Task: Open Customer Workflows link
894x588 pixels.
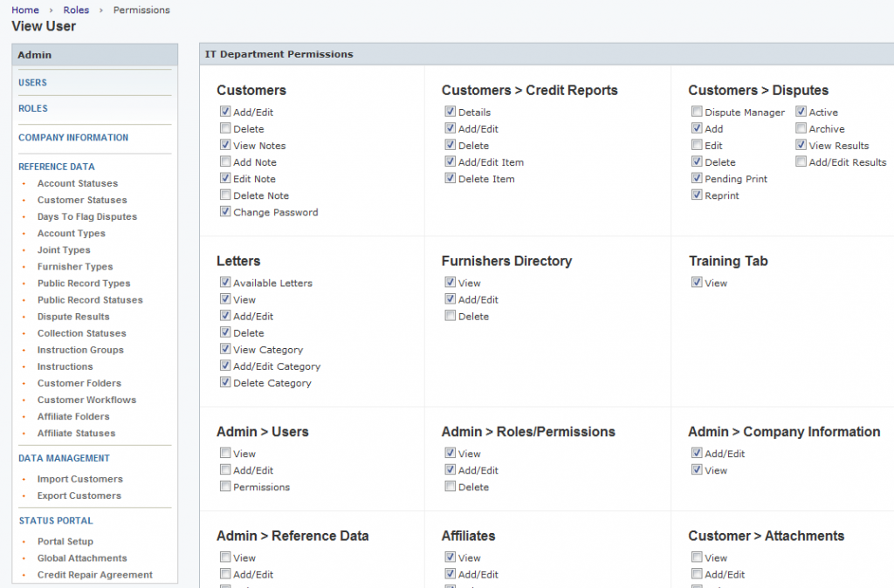Action: [86, 400]
